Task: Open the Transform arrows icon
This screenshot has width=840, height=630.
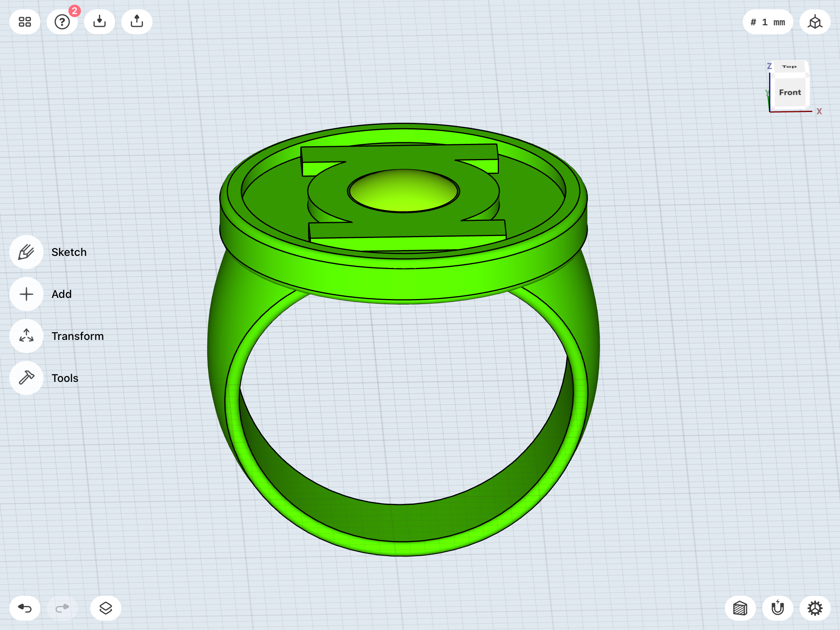Action: 26,336
